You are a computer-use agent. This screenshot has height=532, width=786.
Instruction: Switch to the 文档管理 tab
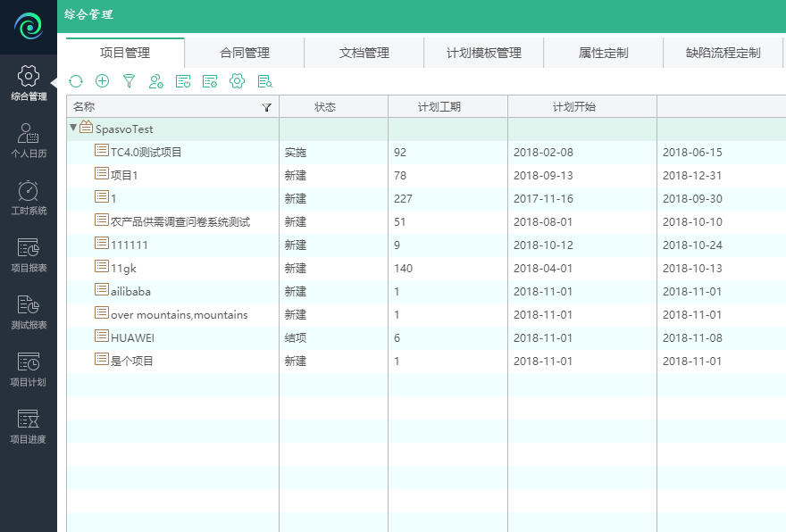tap(364, 53)
